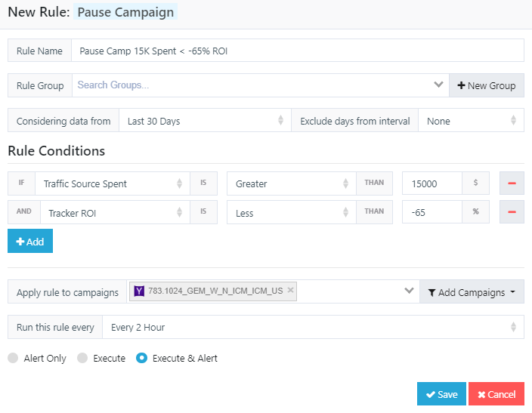Expand the campaigns list chevron

[409, 291]
